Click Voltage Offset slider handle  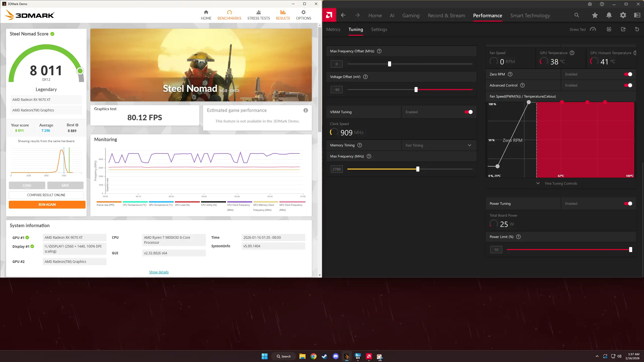point(416,90)
